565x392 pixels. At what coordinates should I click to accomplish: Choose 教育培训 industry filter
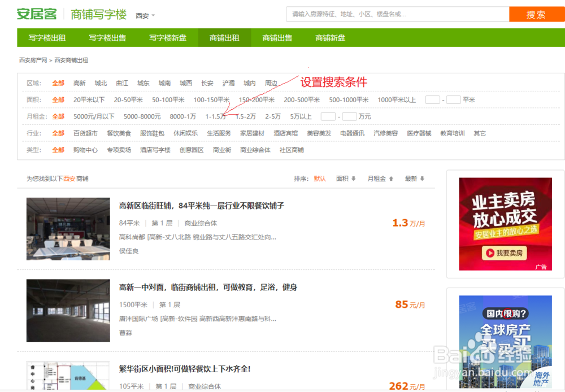[x=452, y=133]
